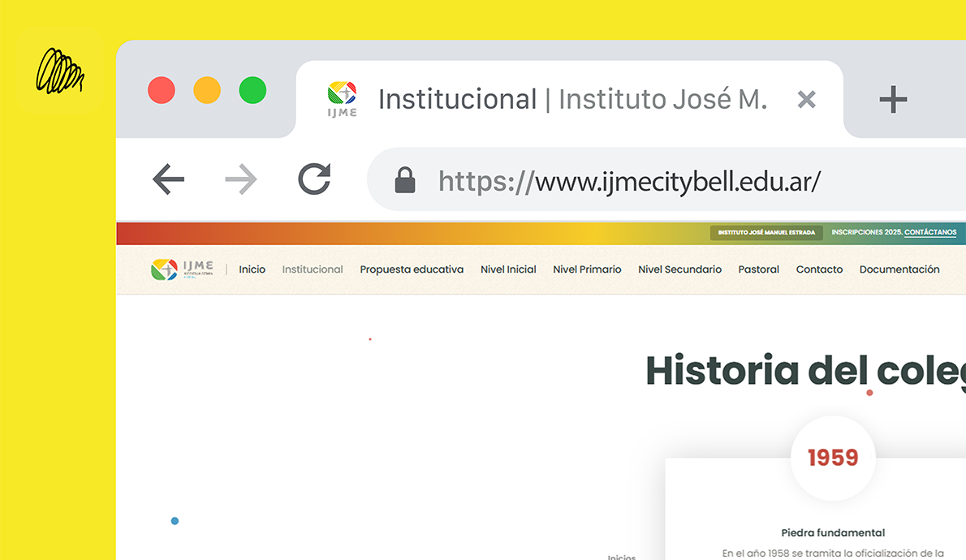Open Nivel Inicial menu item
The width and height of the screenshot is (966, 560).
pyautogui.click(x=508, y=269)
